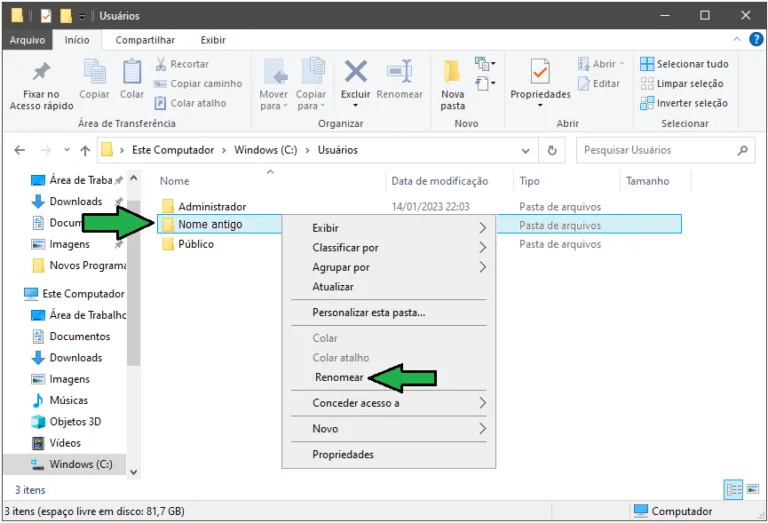This screenshot has width=768, height=523.
Task: Click Inverter seleção
Action: point(684,103)
